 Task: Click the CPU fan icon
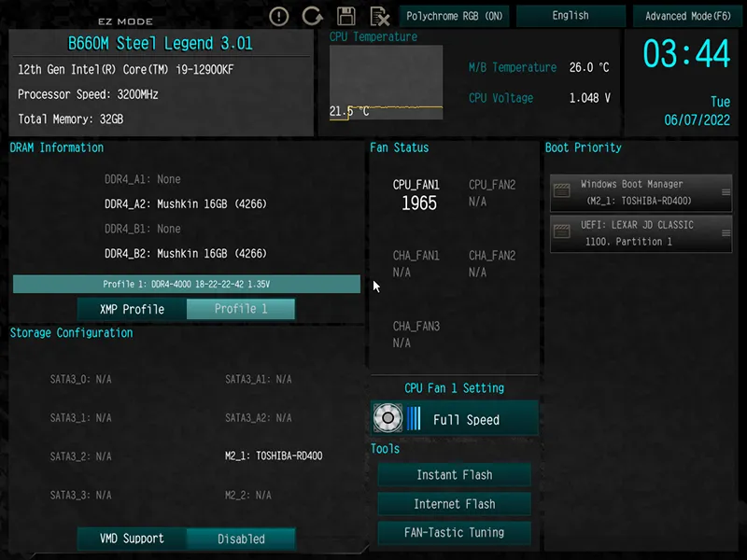click(387, 419)
